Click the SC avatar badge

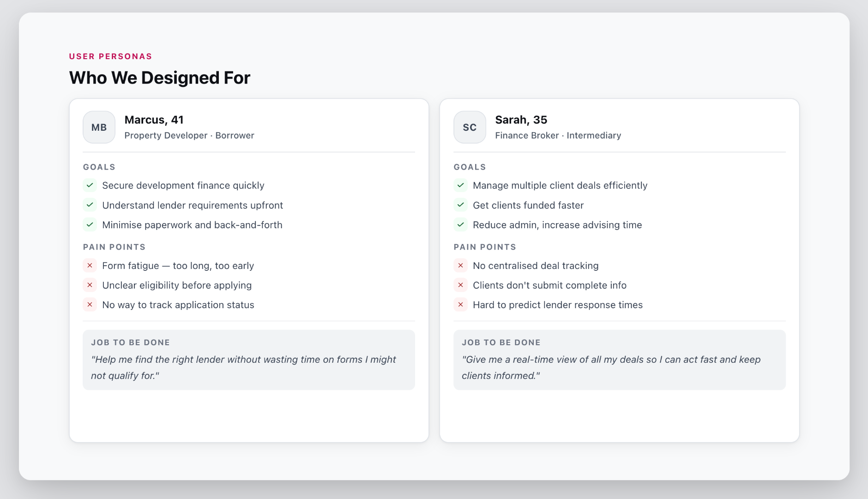[470, 127]
